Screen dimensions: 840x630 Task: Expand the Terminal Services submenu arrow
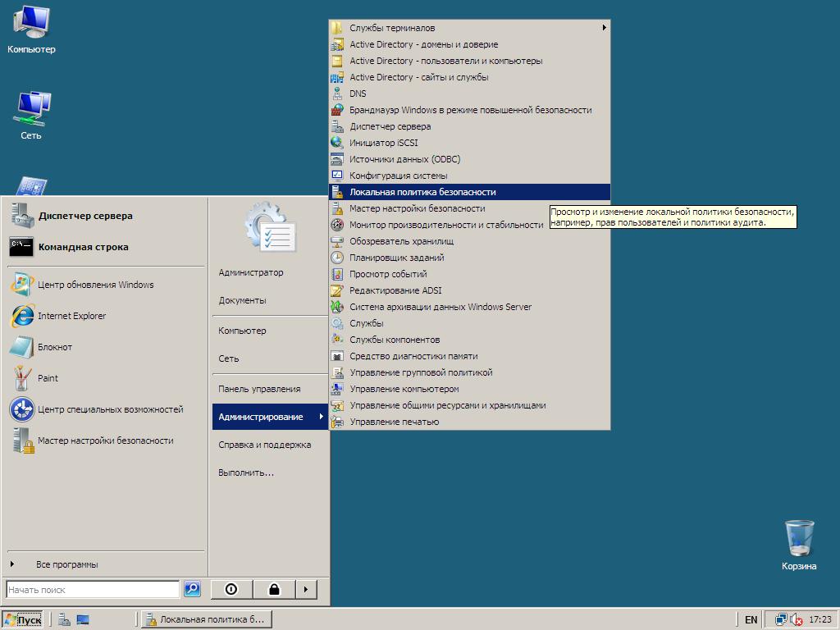[x=604, y=27]
